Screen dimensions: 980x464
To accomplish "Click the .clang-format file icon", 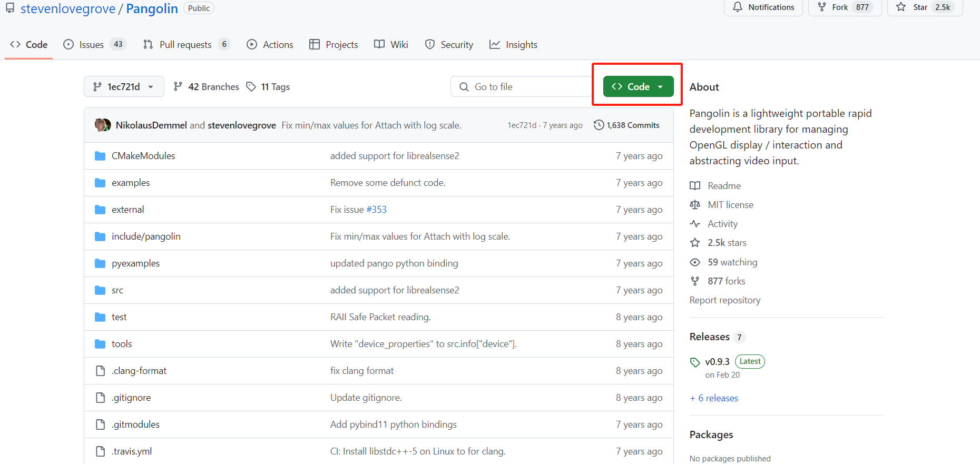I will click(100, 371).
